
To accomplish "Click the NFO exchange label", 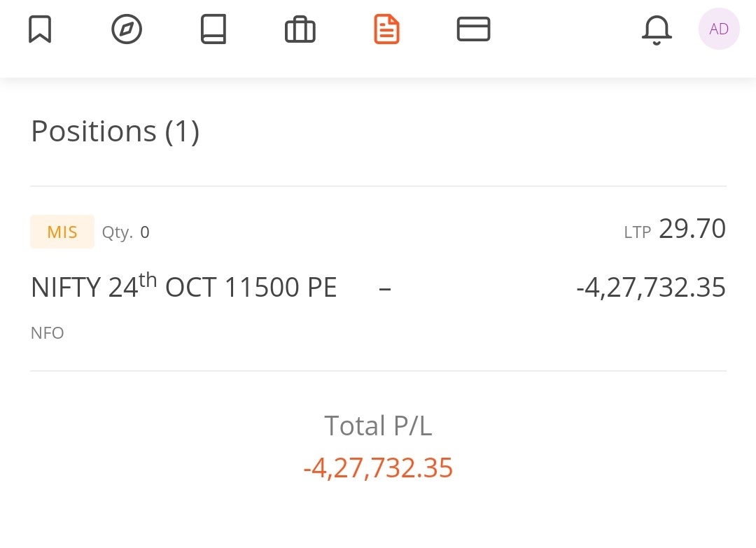I will click(x=48, y=333).
